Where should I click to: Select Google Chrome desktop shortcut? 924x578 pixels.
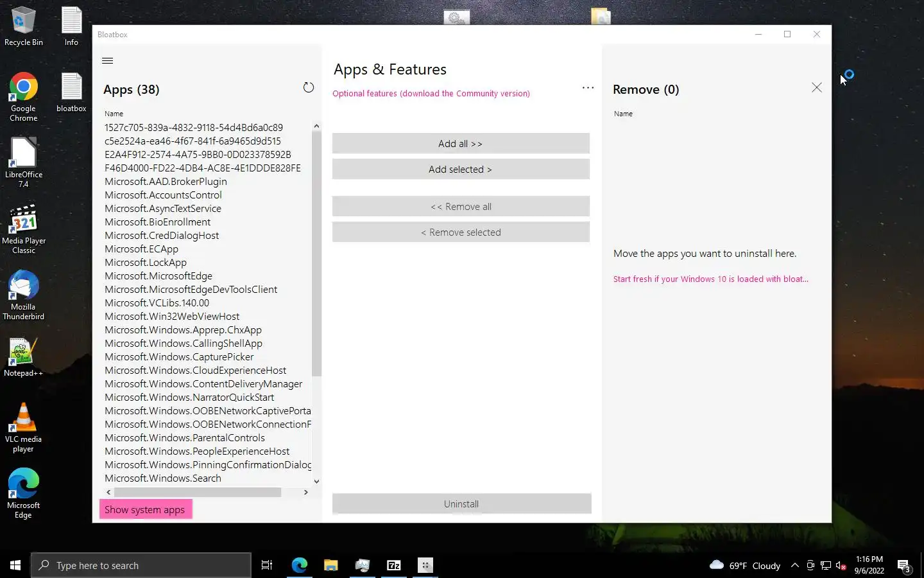23,97
